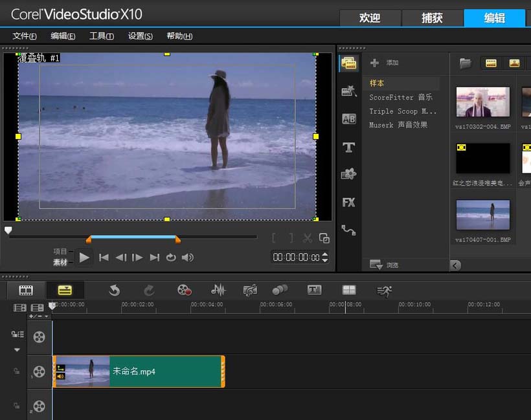Open the Media library panel icon
The width and height of the screenshot is (531, 420).
pos(349,63)
